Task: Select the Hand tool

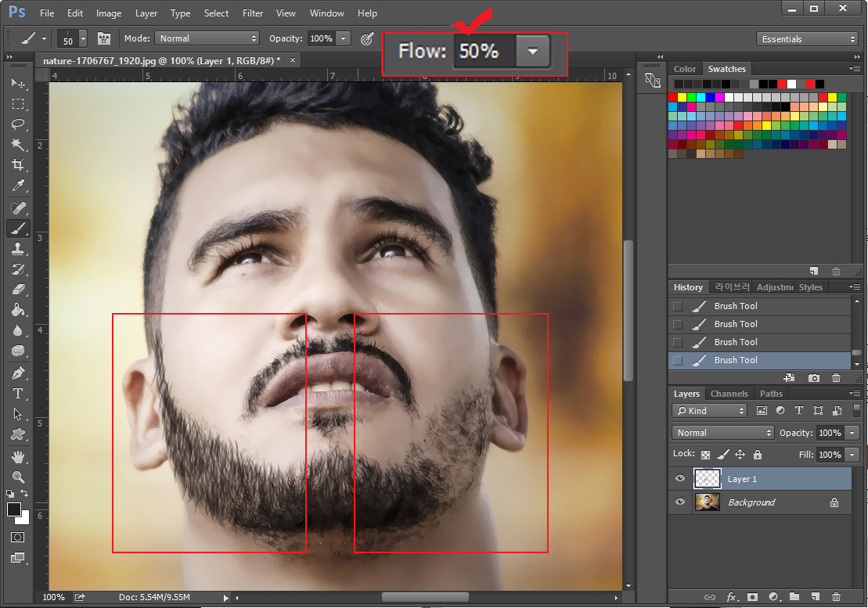Action: pos(18,456)
